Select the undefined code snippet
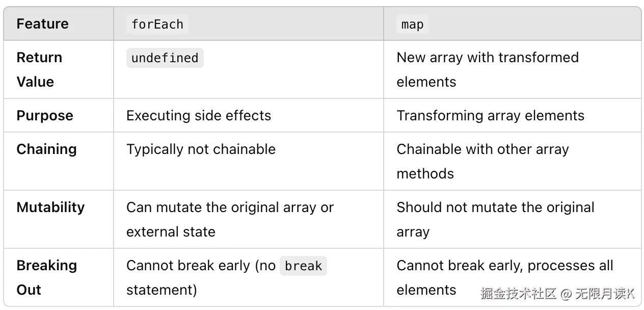 pyautogui.click(x=165, y=58)
